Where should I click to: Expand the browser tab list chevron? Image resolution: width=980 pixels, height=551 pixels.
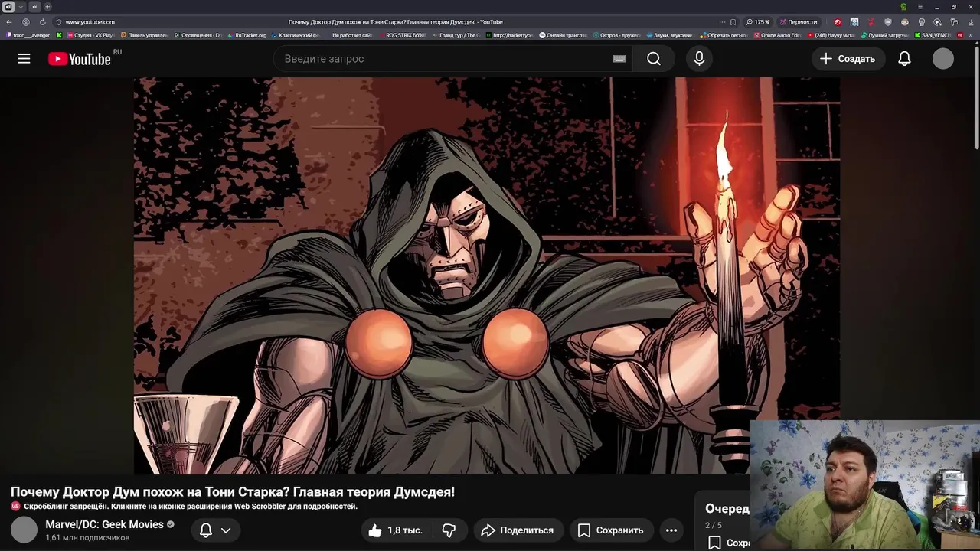[21, 6]
